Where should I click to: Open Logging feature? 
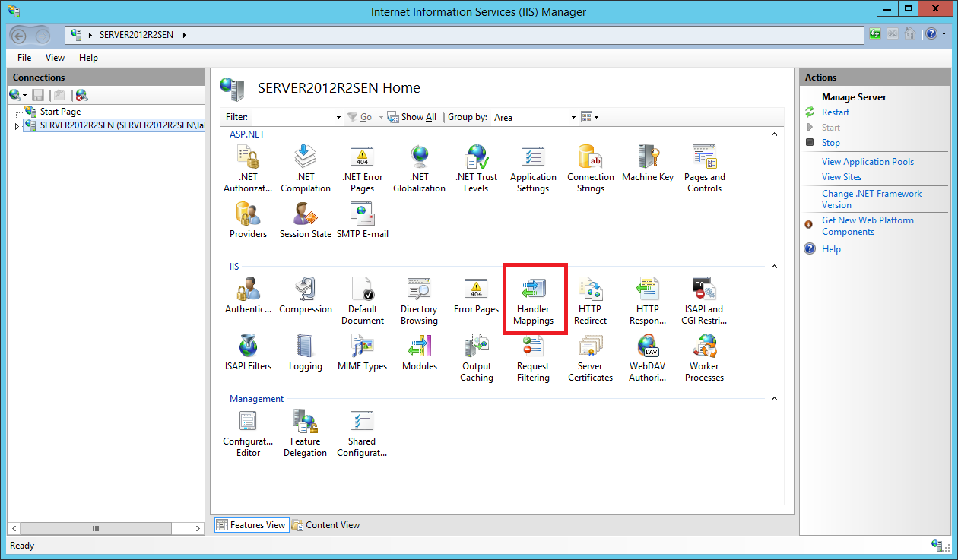306,353
